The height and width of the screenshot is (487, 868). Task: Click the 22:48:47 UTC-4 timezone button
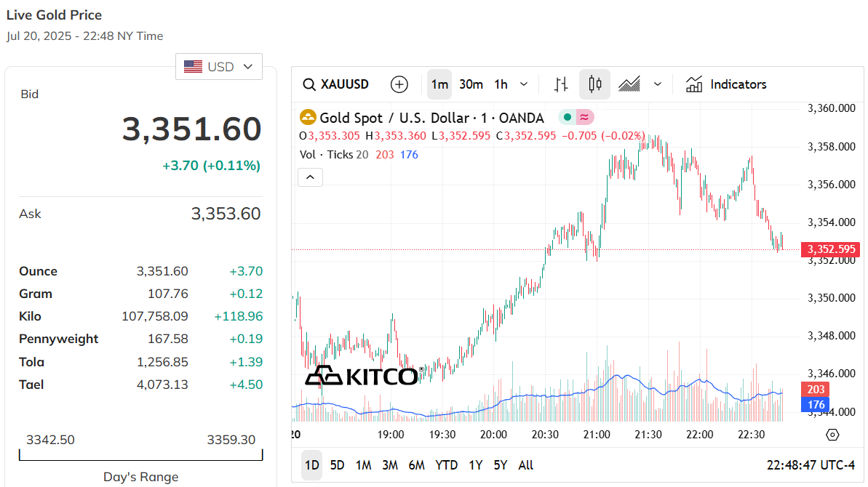pos(811,465)
